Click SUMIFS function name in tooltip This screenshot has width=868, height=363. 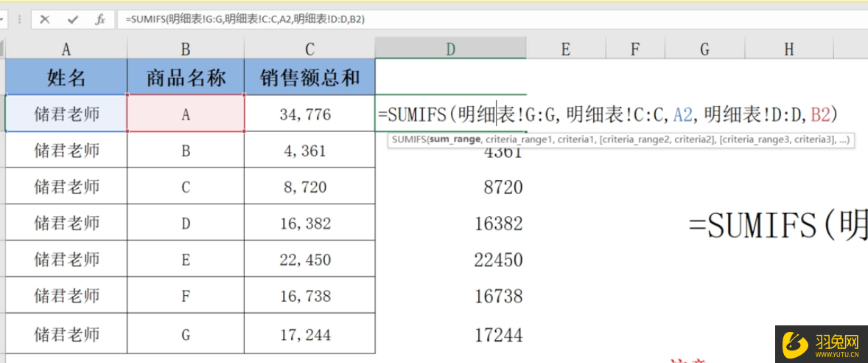coord(408,140)
